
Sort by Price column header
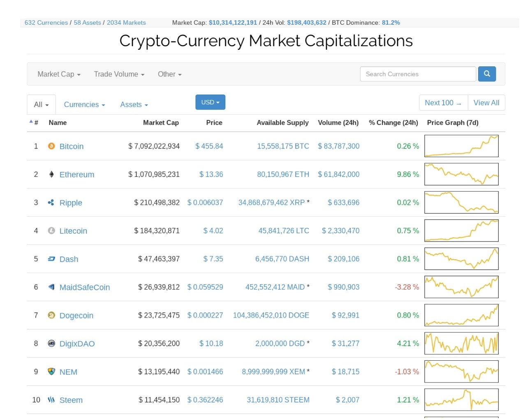click(214, 123)
